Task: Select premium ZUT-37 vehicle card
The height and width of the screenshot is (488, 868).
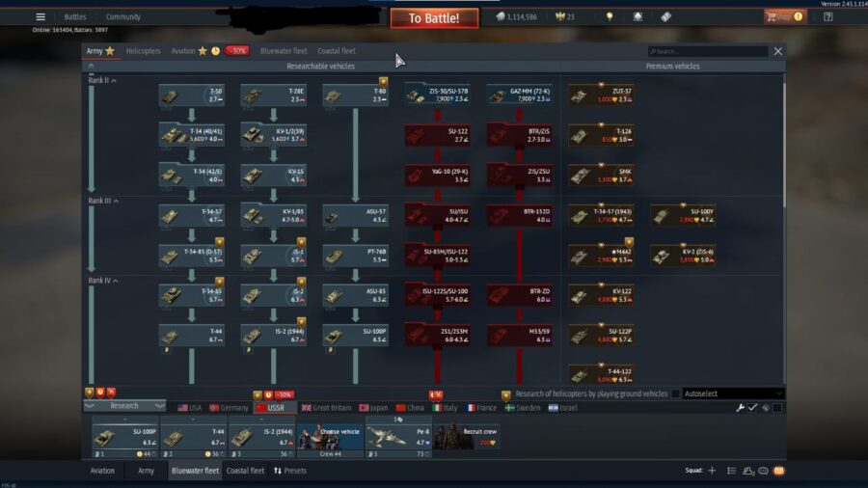Action: click(601, 95)
